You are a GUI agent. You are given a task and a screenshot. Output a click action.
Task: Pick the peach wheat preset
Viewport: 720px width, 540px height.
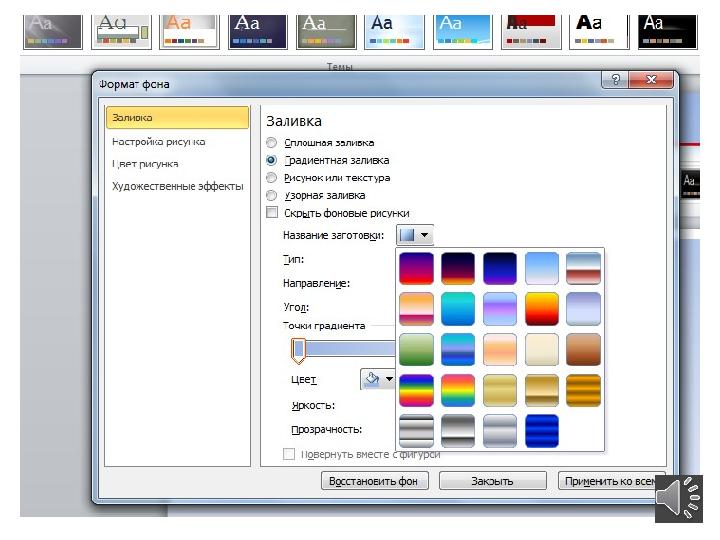coord(500,349)
